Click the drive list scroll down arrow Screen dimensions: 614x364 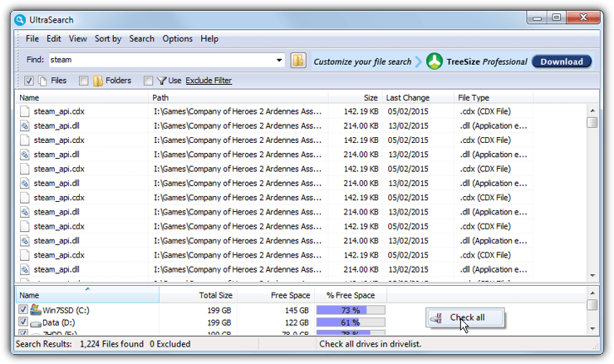pyautogui.click(x=592, y=328)
